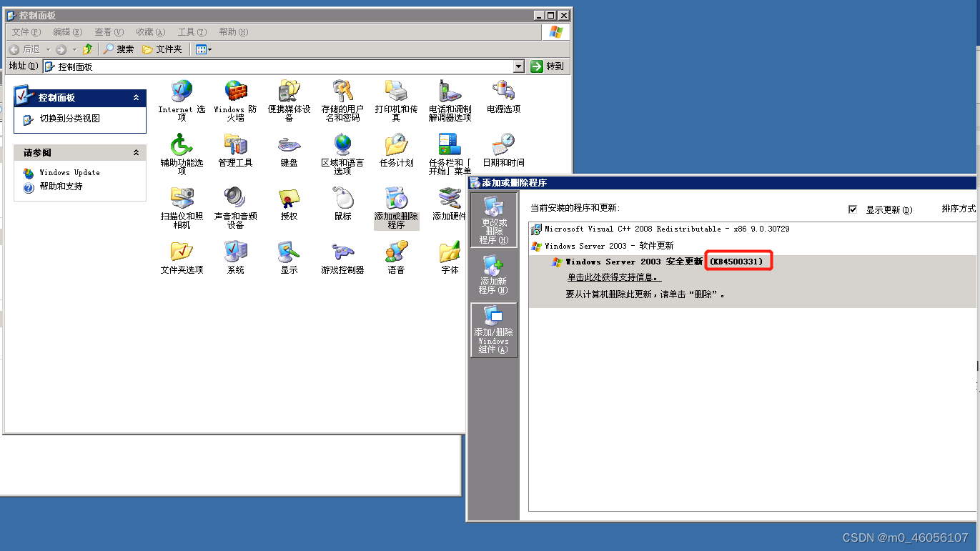Collapse the 请参阅 side panel section

(x=136, y=153)
